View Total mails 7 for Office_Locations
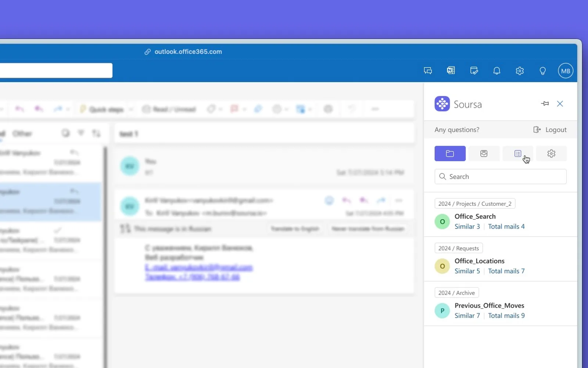This screenshot has width=588, height=368. tap(506, 271)
